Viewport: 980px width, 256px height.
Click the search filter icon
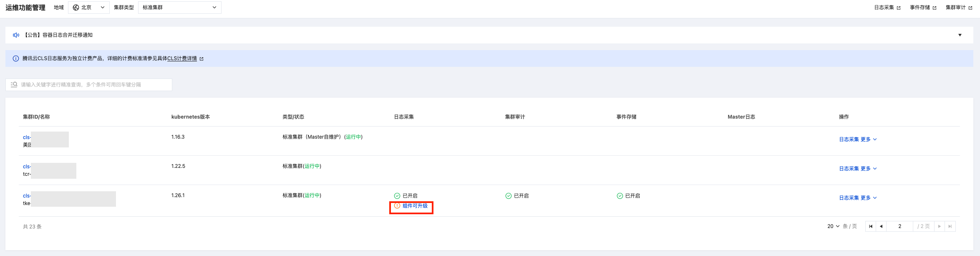tap(14, 84)
